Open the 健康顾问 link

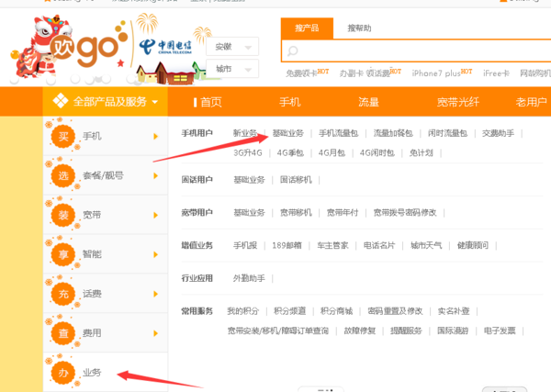click(473, 245)
